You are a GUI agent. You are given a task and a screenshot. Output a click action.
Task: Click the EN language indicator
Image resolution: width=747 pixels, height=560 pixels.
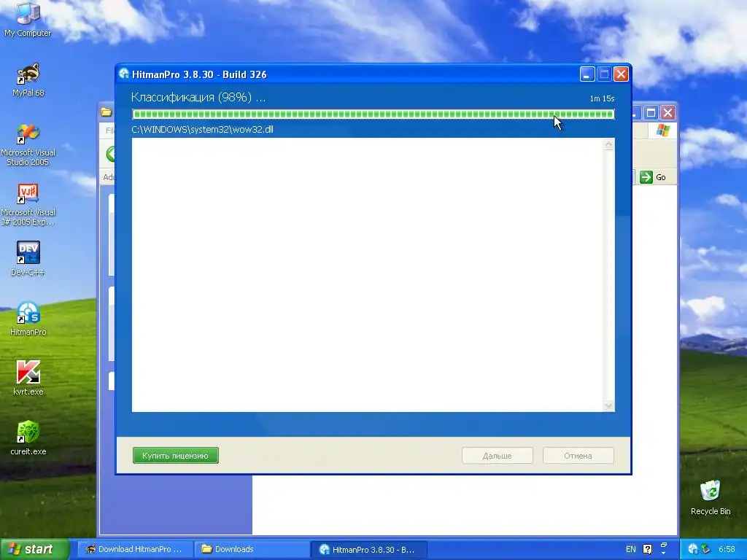click(x=631, y=549)
